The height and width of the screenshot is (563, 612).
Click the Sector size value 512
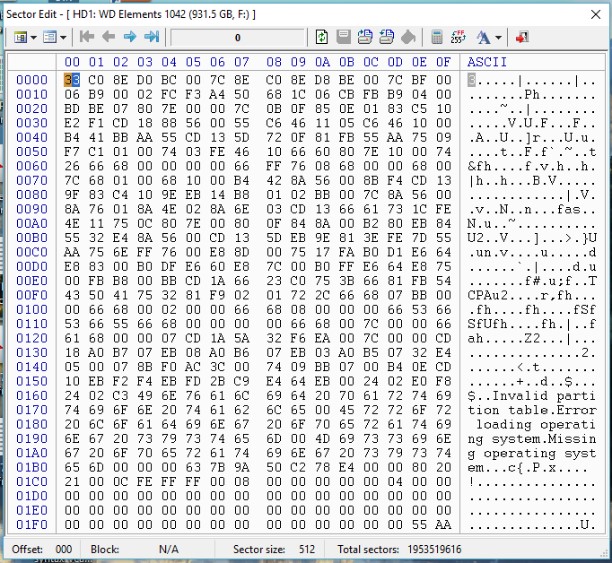click(x=307, y=550)
